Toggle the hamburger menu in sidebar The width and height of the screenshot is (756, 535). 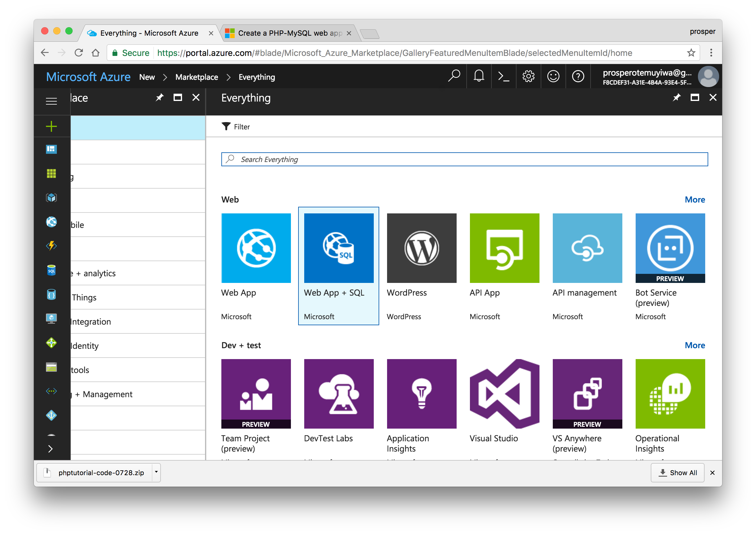click(51, 101)
